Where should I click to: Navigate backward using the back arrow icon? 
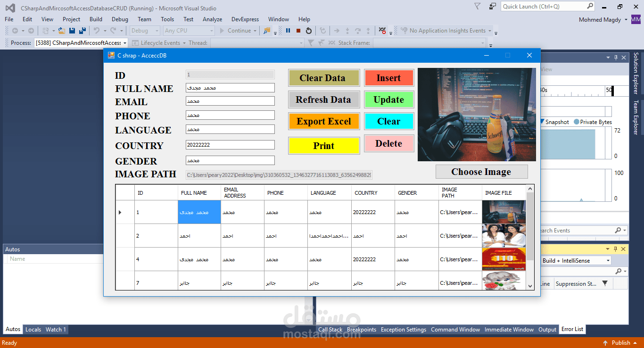[16, 30]
